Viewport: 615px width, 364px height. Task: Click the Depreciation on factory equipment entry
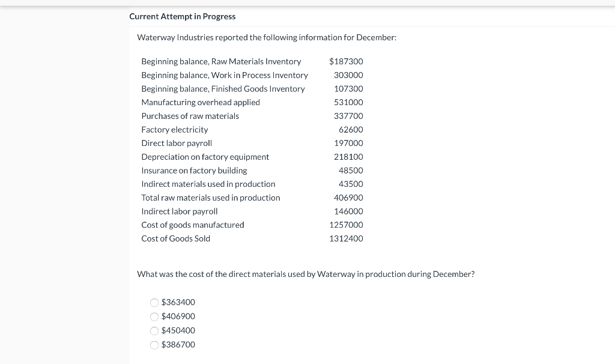(205, 156)
